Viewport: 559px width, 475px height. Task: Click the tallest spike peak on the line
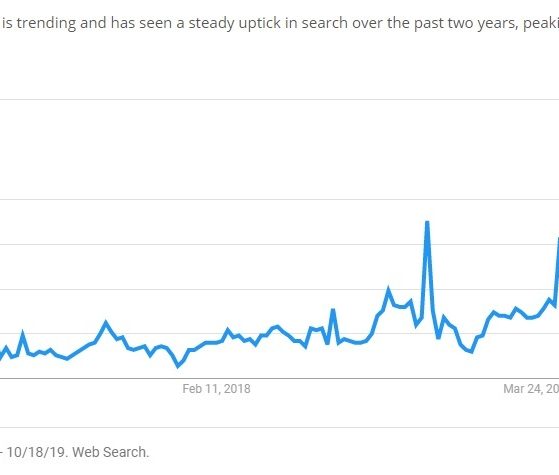(427, 223)
